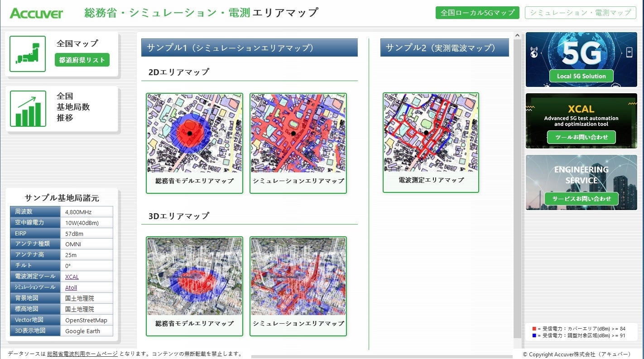Viewport: 644px width, 359px height.
Task: Click the XCAL link in the spec table
Action: point(71,277)
